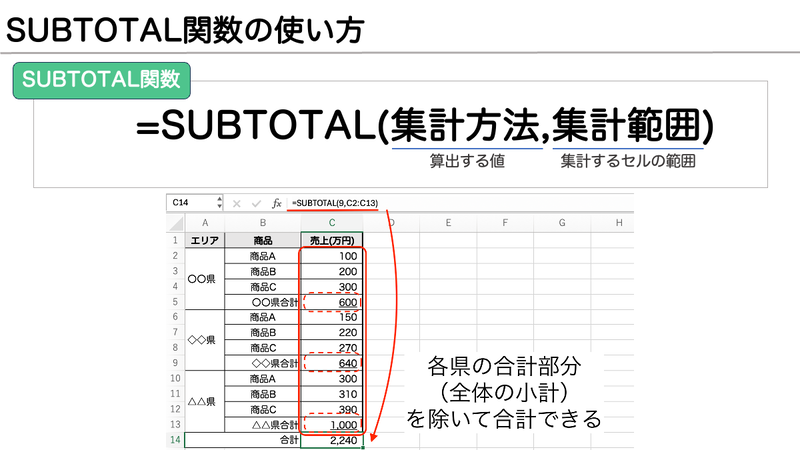The width and height of the screenshot is (800, 450).
Task: Select row 1 header
Action: tap(176, 240)
